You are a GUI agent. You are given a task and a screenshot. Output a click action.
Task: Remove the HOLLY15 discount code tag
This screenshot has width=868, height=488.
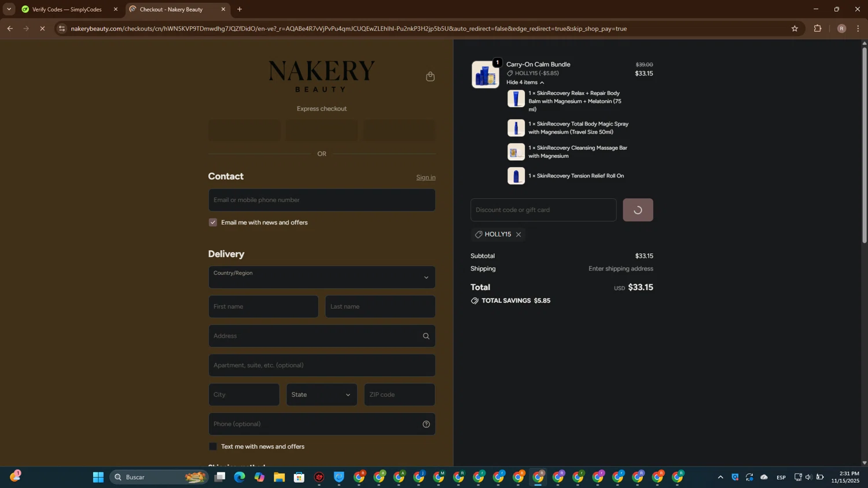[x=518, y=234]
